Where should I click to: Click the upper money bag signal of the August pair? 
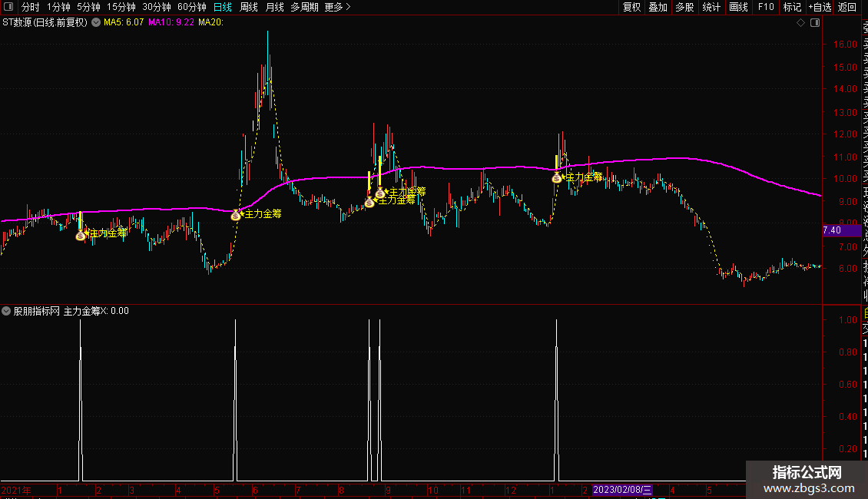click(x=379, y=193)
